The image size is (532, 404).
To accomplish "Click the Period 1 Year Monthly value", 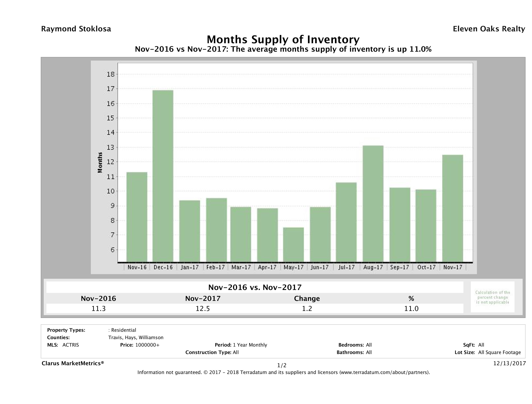I will click(x=250, y=345).
